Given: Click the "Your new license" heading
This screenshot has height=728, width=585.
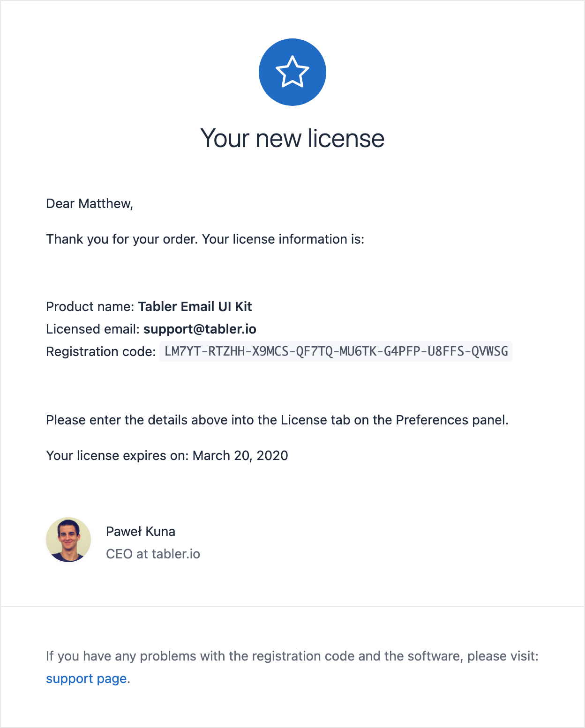Looking at the screenshot, I should [292, 138].
